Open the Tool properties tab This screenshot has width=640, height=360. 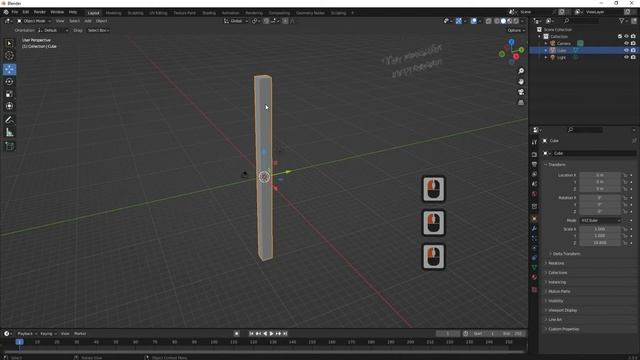534,142
